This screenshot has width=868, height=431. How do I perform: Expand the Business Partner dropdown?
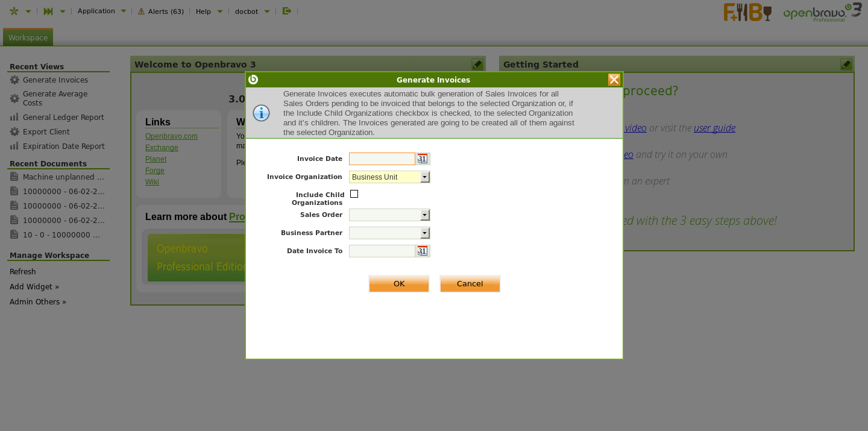point(425,233)
